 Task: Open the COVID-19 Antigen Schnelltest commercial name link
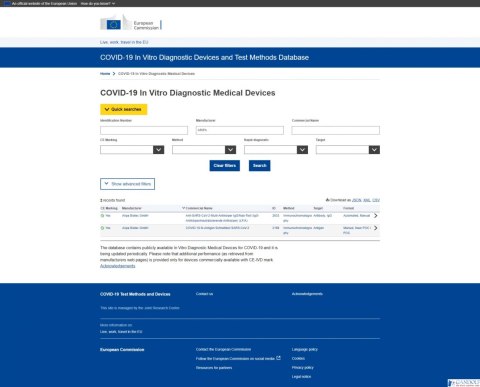pos(217,228)
